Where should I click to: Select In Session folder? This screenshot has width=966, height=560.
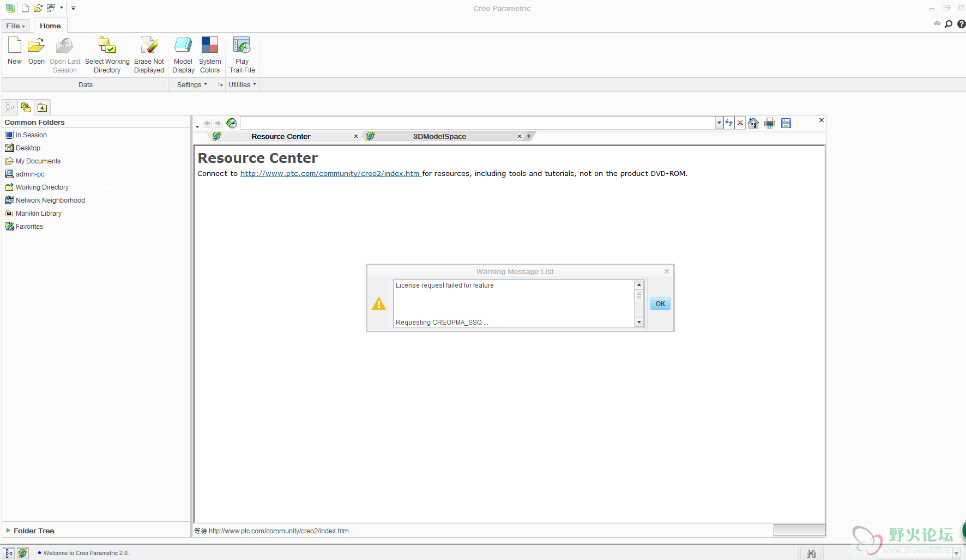[x=26, y=135]
